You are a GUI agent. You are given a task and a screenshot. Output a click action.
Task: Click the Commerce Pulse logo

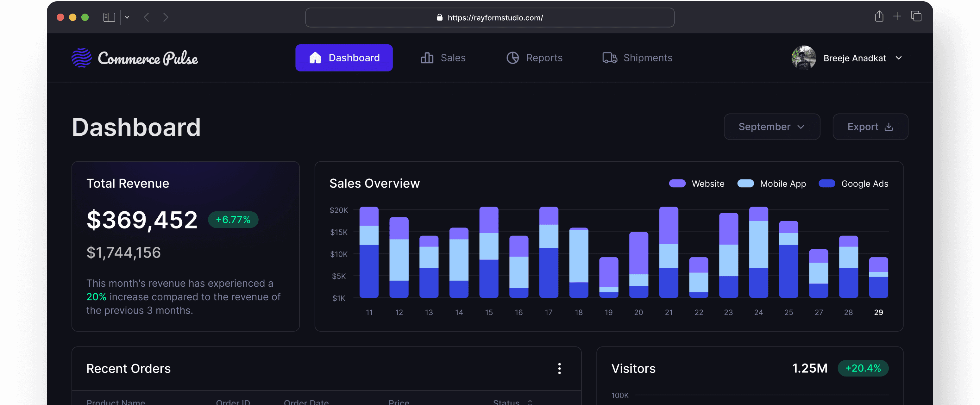click(135, 58)
